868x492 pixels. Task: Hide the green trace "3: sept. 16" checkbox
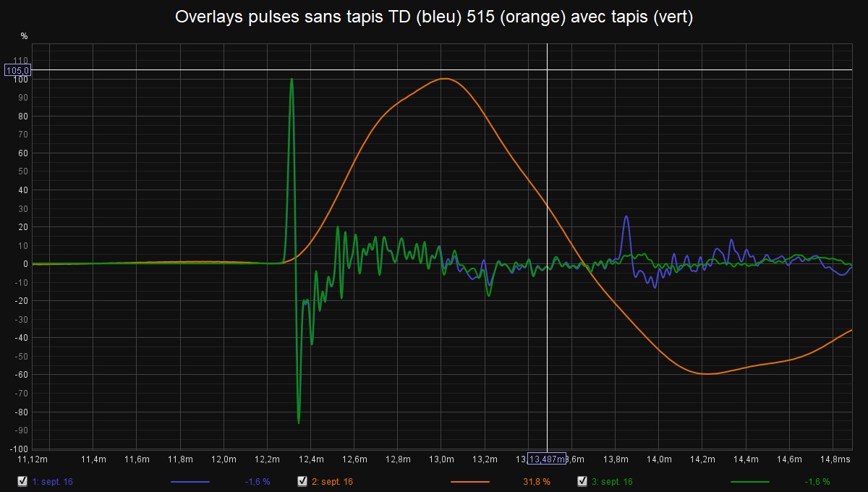[x=582, y=481]
